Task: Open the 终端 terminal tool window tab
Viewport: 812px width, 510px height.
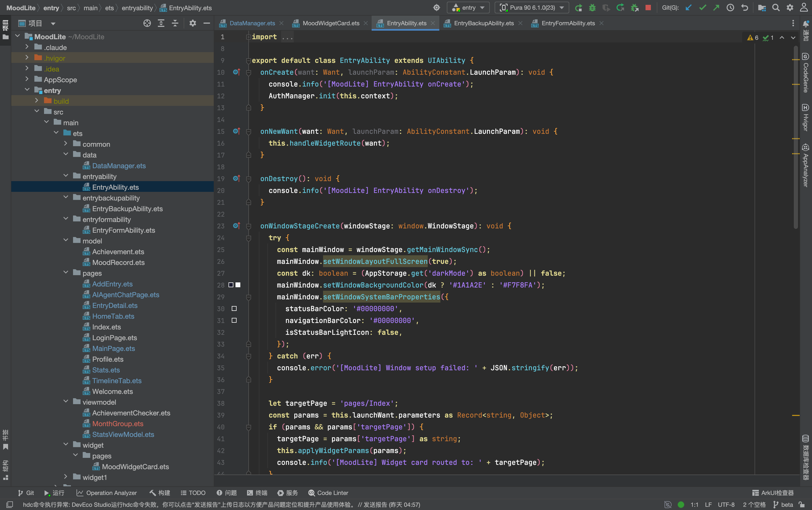Action: coord(257,493)
